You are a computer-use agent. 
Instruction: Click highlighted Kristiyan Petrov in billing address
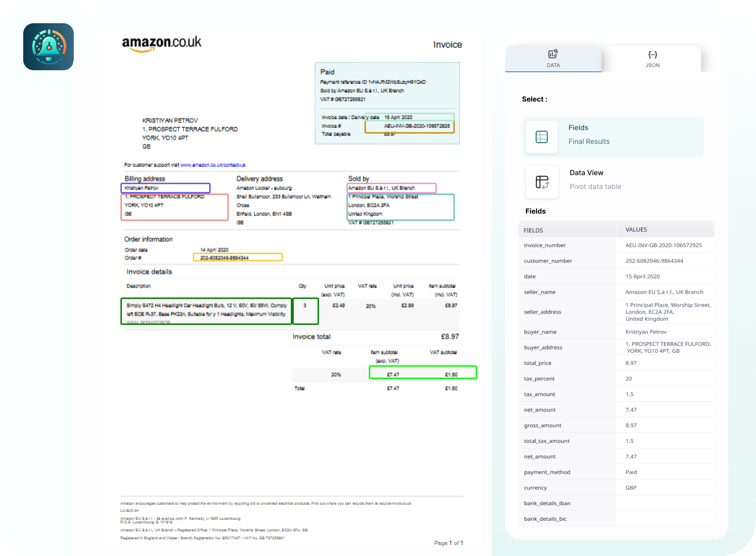[165, 188]
